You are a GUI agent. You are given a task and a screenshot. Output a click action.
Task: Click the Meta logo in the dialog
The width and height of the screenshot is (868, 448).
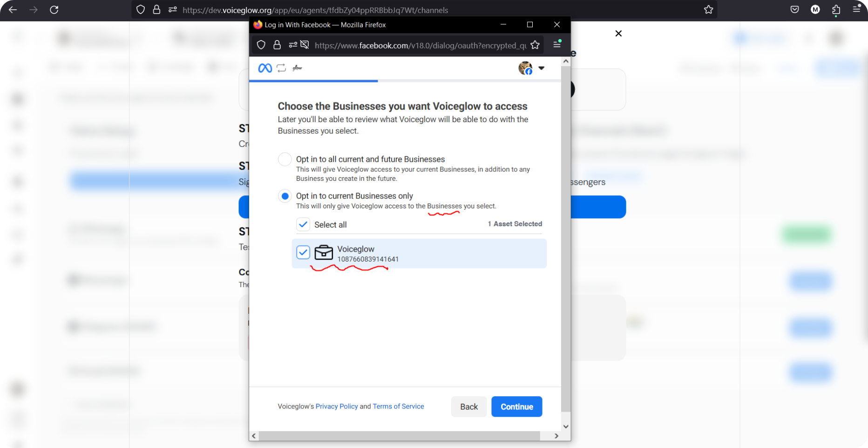click(265, 68)
